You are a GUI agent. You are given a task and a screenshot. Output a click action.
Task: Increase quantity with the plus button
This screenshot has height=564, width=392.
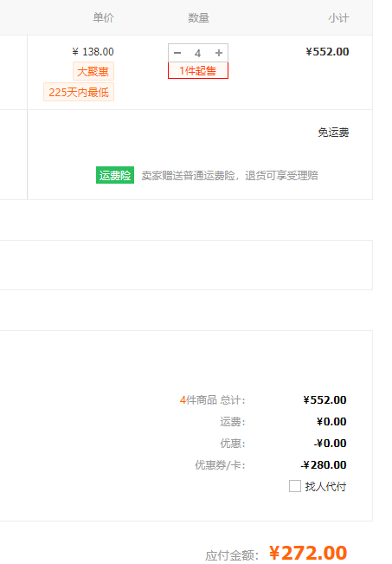point(219,53)
